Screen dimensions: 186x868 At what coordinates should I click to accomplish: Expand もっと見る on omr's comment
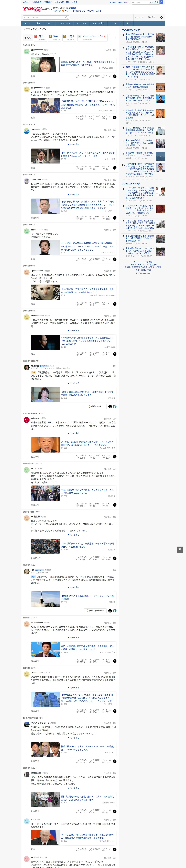pos(73,331)
